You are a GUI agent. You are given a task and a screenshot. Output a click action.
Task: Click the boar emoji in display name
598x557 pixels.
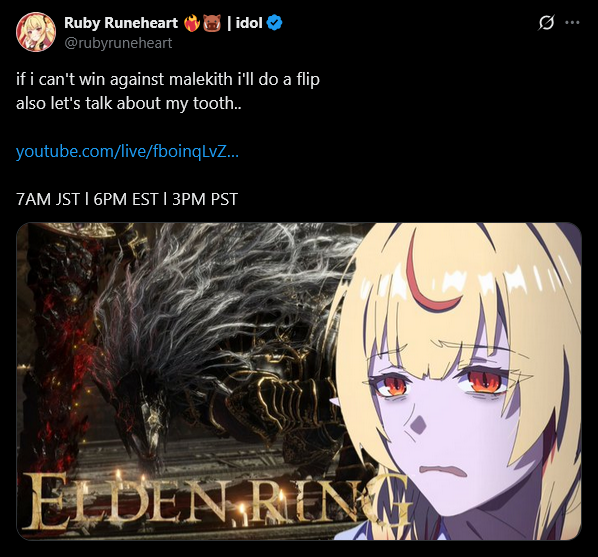click(212, 23)
